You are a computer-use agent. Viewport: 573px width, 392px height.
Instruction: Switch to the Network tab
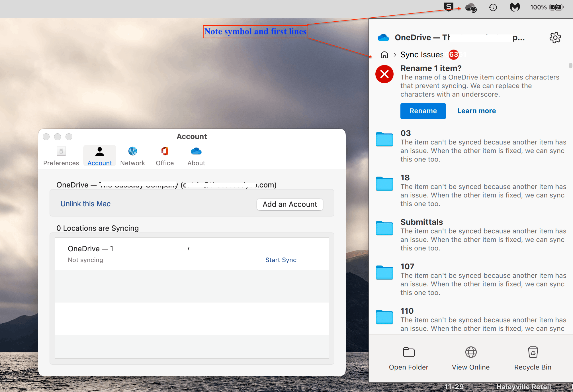[x=133, y=156]
